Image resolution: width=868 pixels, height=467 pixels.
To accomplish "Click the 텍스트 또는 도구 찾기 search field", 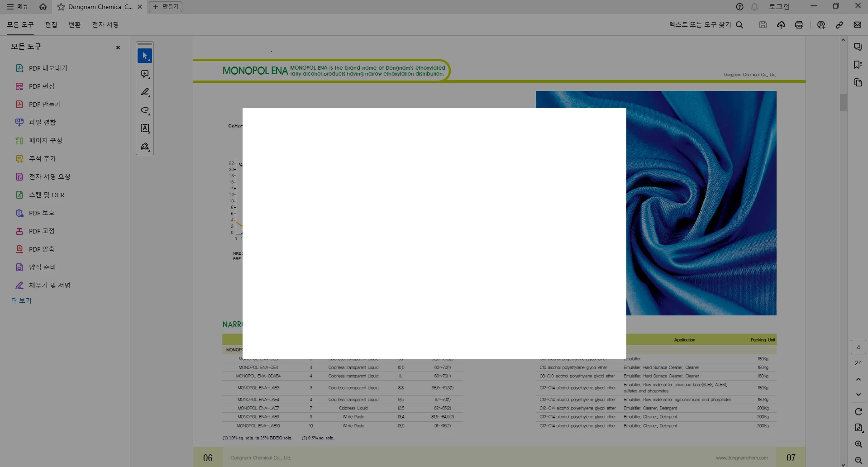I will [706, 25].
